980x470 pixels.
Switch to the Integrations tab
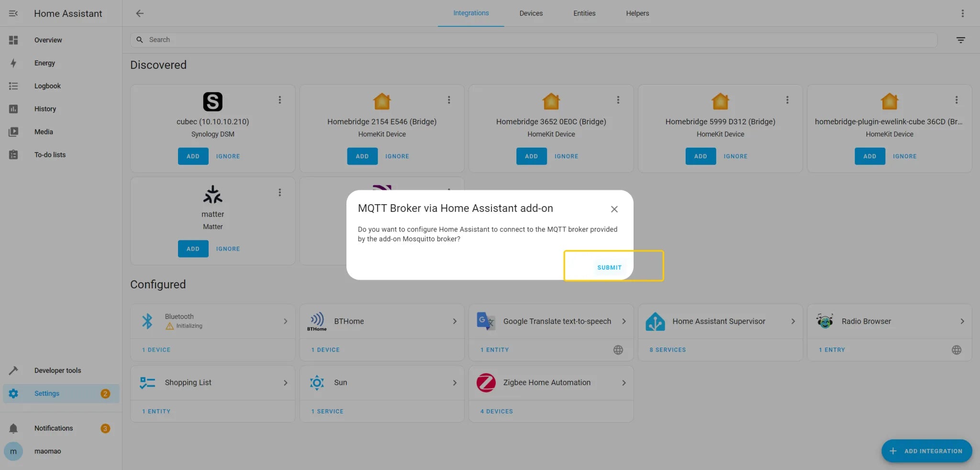[x=471, y=13]
